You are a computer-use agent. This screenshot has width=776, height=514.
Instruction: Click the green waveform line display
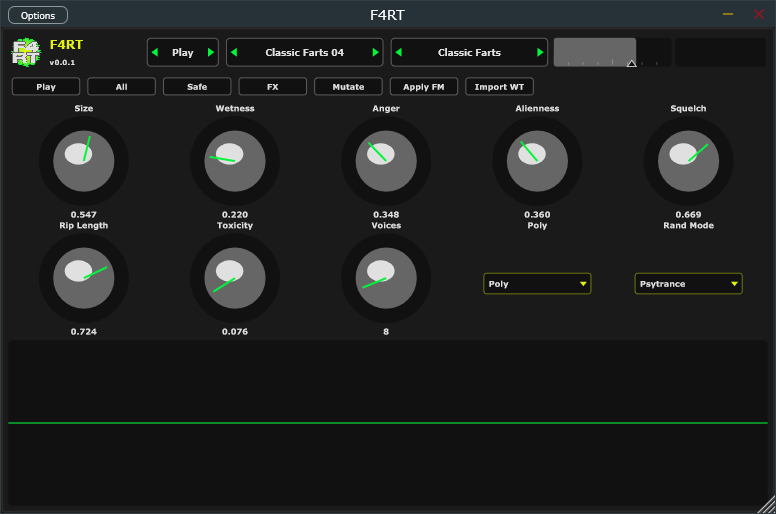(x=388, y=423)
